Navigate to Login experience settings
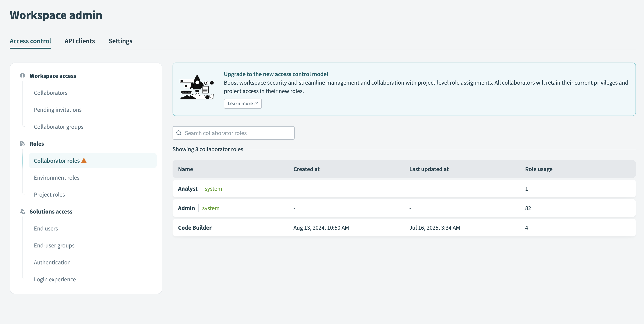The height and width of the screenshot is (324, 644). click(x=55, y=279)
